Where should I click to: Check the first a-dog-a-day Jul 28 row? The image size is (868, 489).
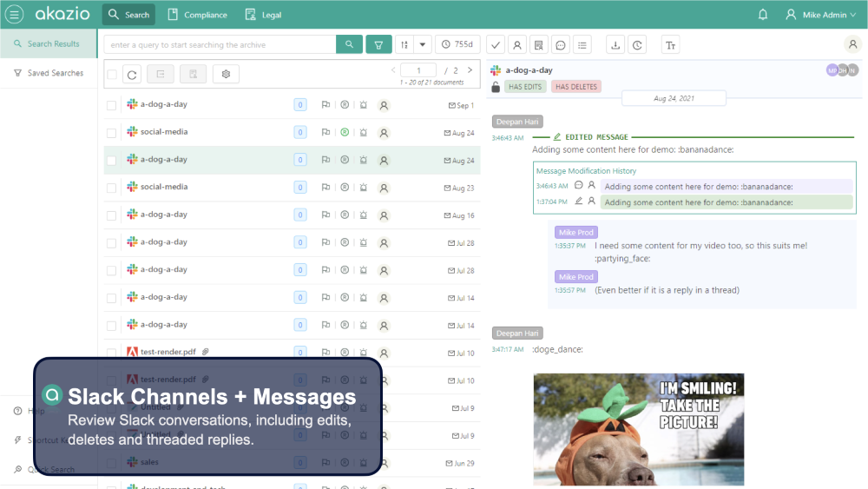click(x=111, y=243)
